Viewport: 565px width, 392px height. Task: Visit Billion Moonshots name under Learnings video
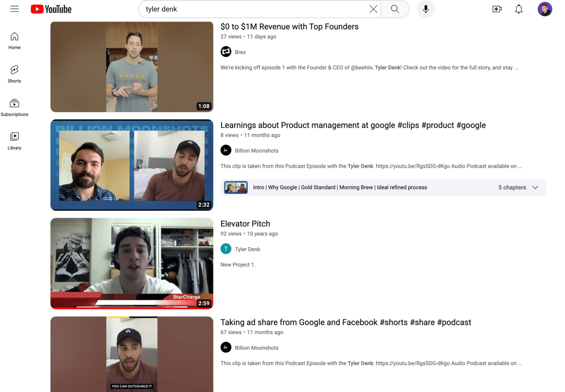(x=257, y=151)
